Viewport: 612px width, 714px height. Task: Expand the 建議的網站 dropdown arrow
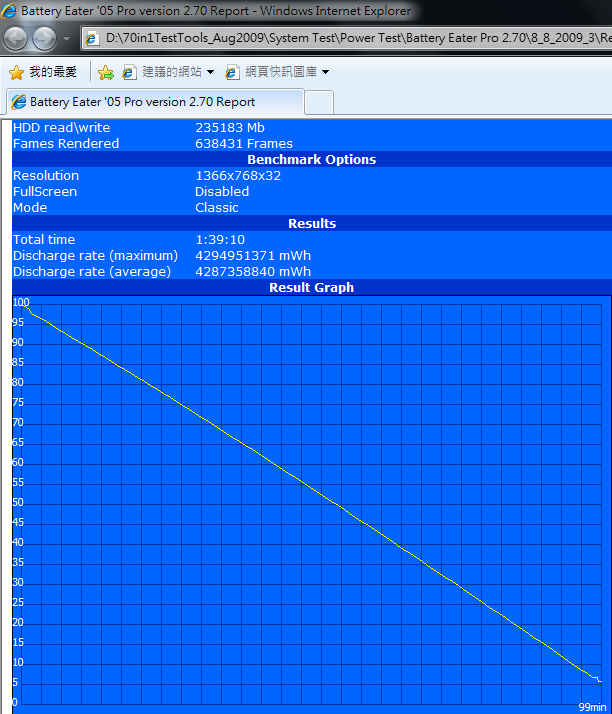210,72
